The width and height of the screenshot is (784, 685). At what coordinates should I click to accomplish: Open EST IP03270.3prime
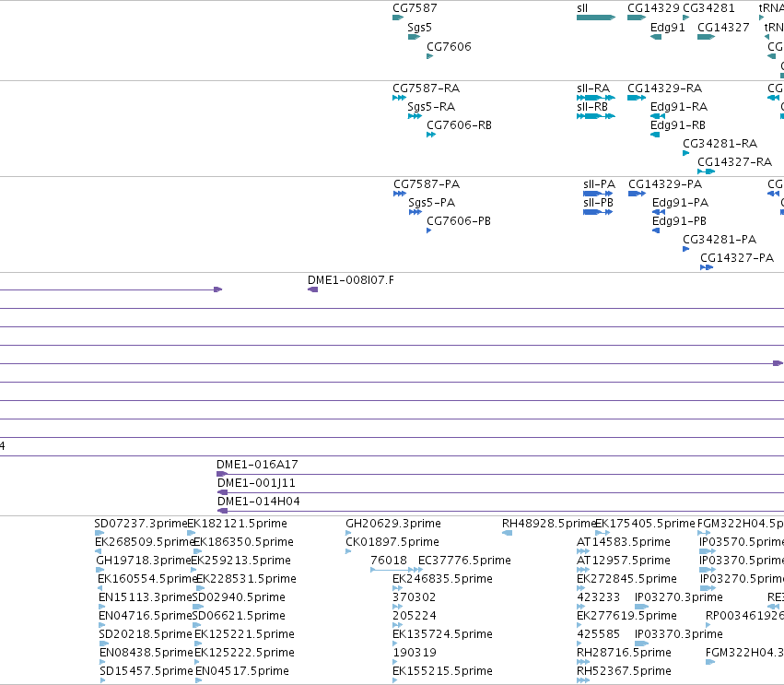(678, 597)
